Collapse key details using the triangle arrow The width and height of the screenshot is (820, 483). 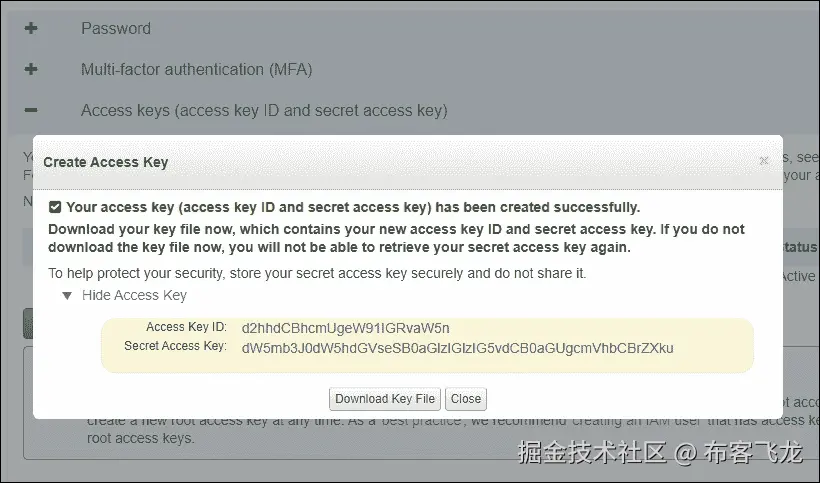[x=67, y=296]
